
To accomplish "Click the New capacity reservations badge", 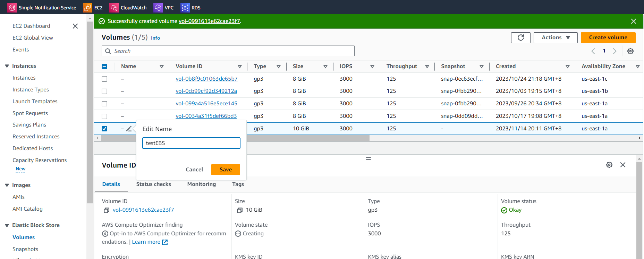I will click(x=20, y=169).
